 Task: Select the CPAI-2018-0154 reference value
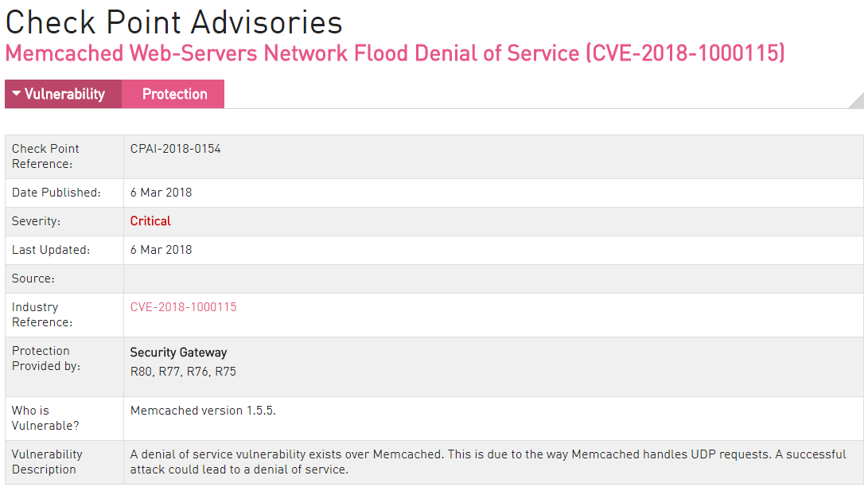pos(176,149)
